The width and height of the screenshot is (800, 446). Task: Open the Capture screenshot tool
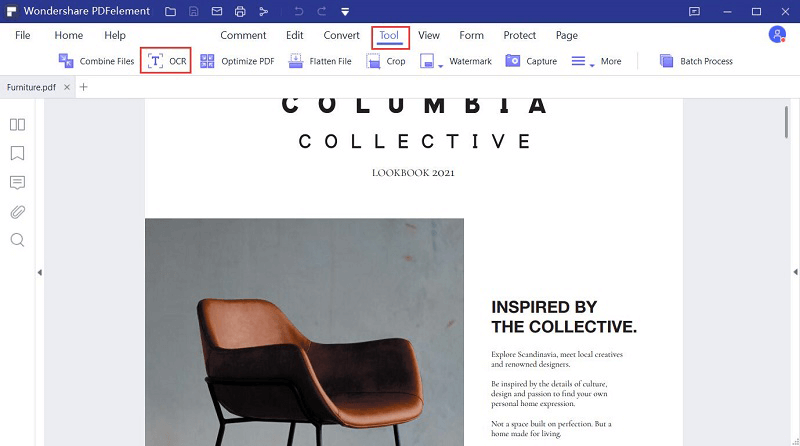(x=531, y=61)
